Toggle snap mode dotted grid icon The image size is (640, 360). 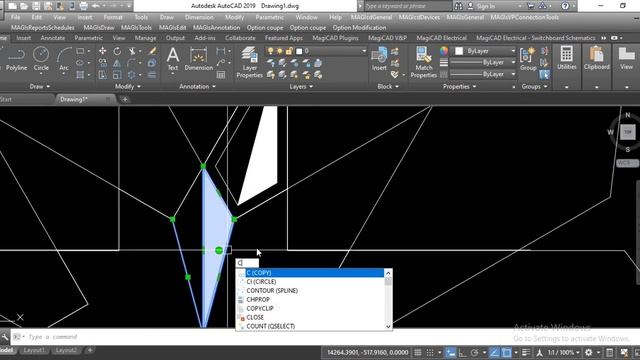point(430,353)
